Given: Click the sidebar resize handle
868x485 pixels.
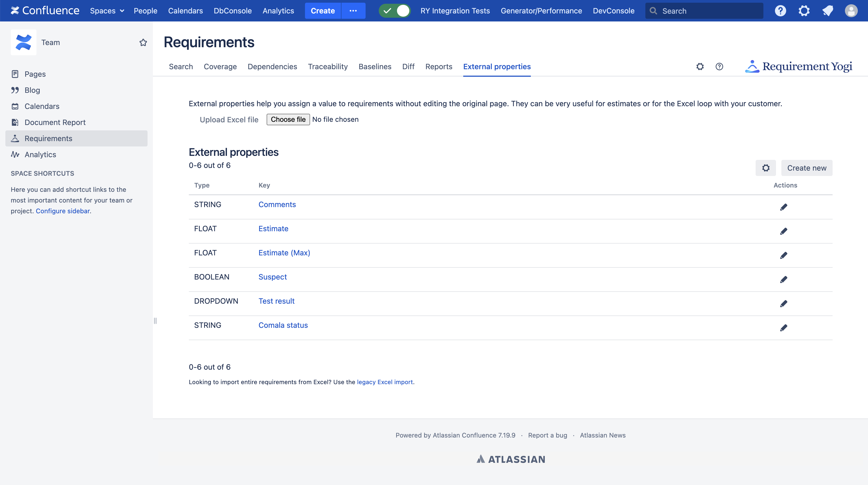Looking at the screenshot, I should (155, 321).
